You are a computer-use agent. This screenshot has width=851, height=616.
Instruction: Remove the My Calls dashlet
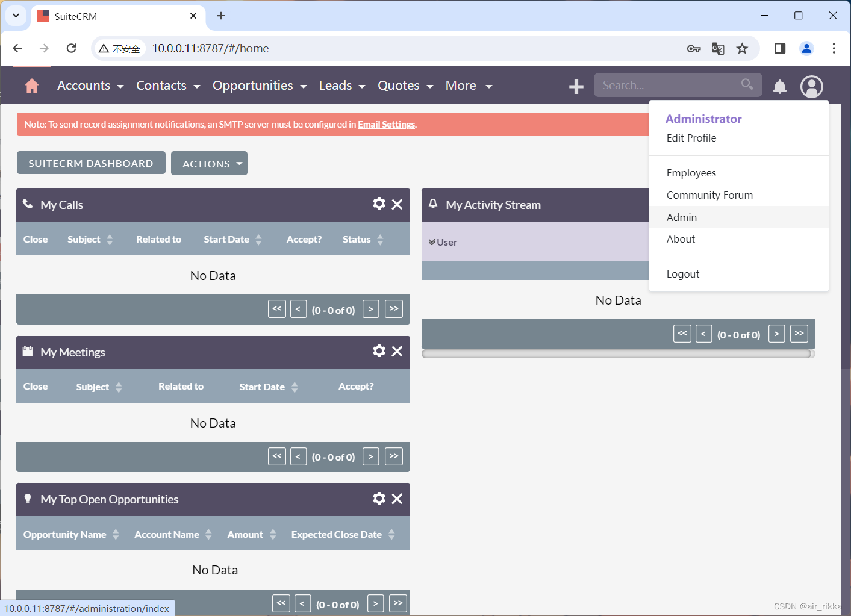tap(397, 204)
